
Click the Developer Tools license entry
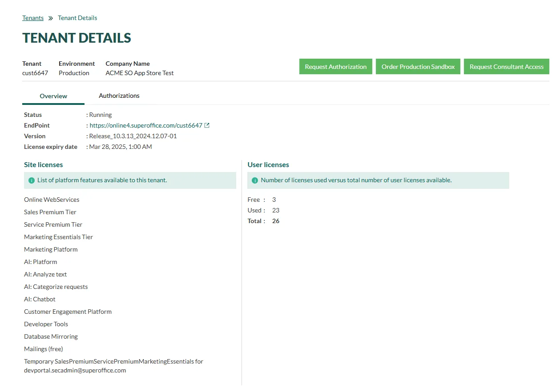coord(46,324)
